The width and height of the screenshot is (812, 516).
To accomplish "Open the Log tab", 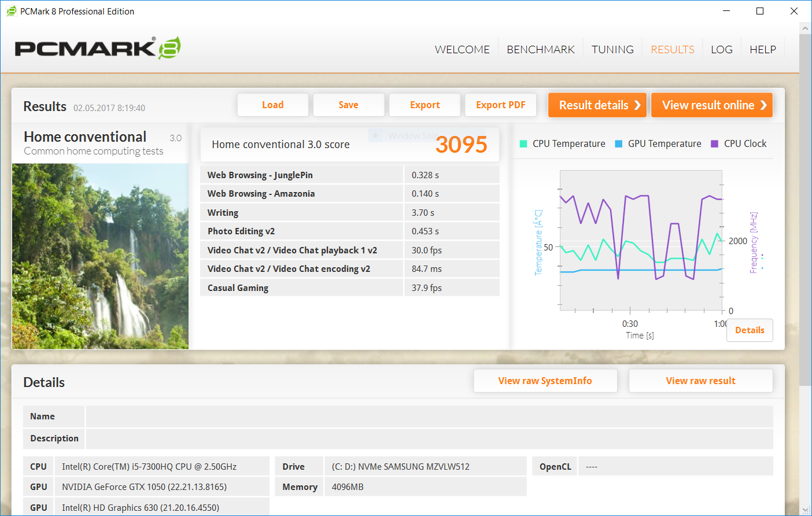I will 722,50.
